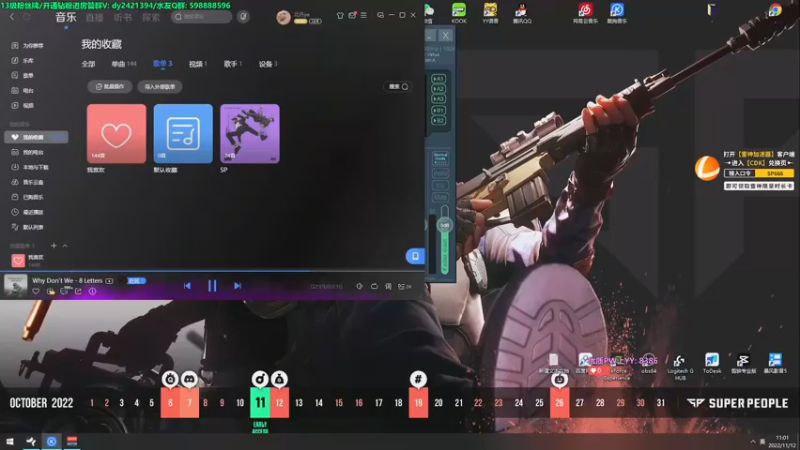Toggle A1 output in Voicemeeter window
Image resolution: width=800 pixels, height=450 pixels.
click(x=438, y=79)
